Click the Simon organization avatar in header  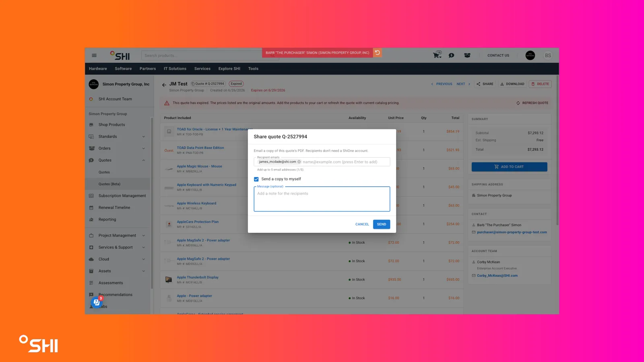click(530, 56)
